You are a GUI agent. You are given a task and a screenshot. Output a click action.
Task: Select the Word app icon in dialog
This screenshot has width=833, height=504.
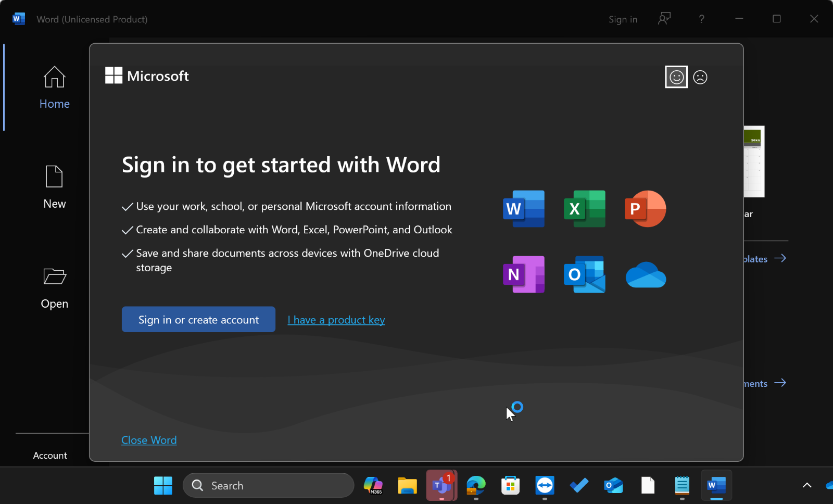coord(523,209)
